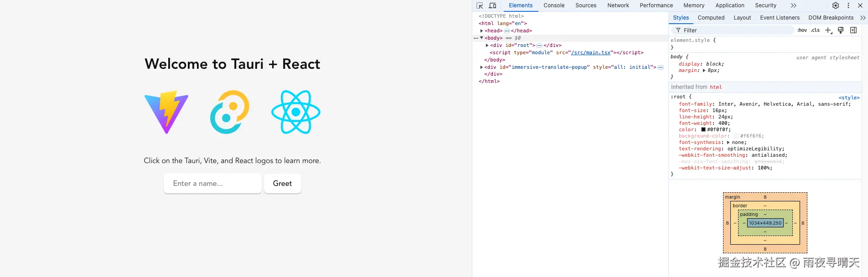The height and width of the screenshot is (277, 868).
Task: Open the Event Listeners sidebar tab
Action: 780,18
